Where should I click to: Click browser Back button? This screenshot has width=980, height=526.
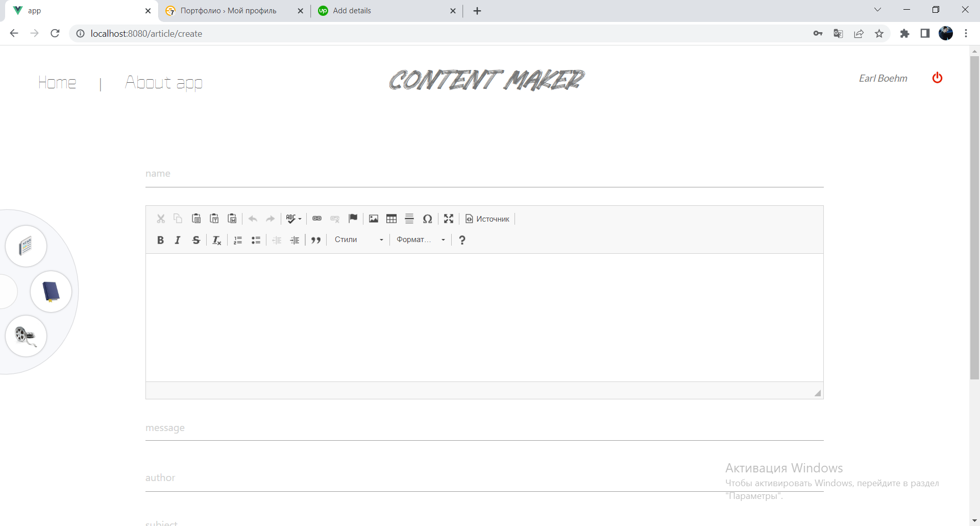tap(14, 33)
